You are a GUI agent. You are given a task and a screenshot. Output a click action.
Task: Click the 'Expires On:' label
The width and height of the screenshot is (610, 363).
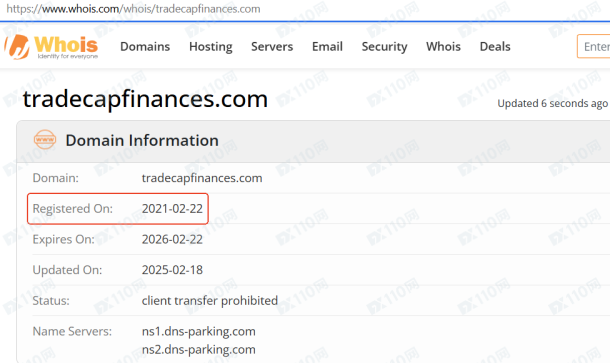pyautogui.click(x=63, y=240)
